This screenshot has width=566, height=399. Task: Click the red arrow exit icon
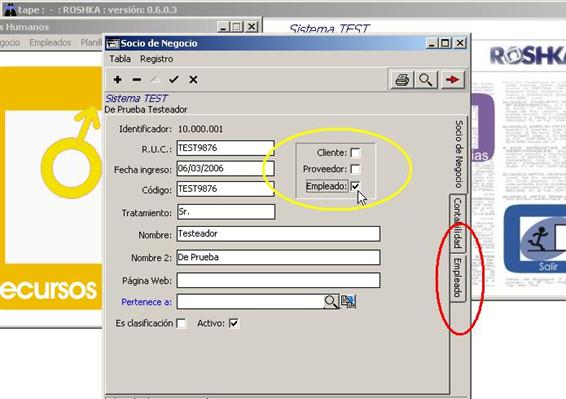pyautogui.click(x=452, y=79)
